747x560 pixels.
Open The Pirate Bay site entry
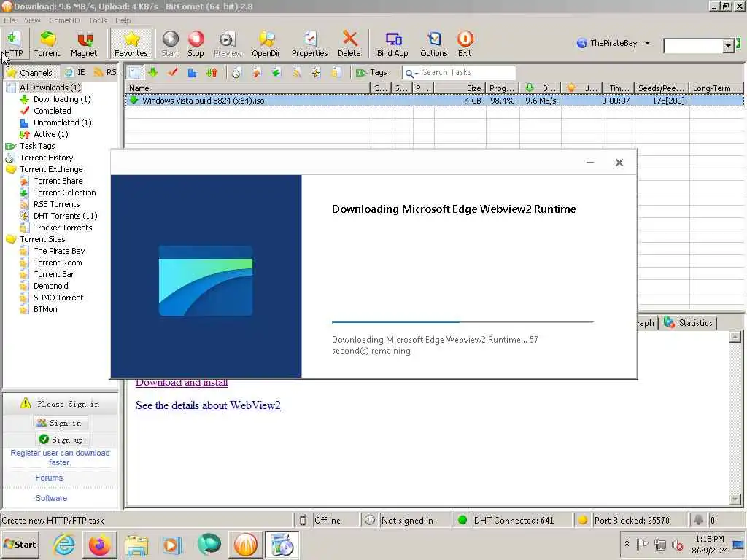click(x=59, y=251)
